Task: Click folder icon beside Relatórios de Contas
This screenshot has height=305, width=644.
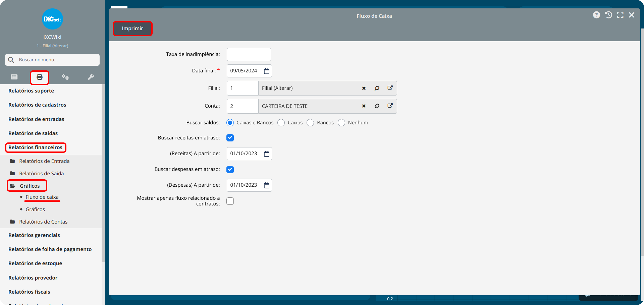Action: coord(12,222)
